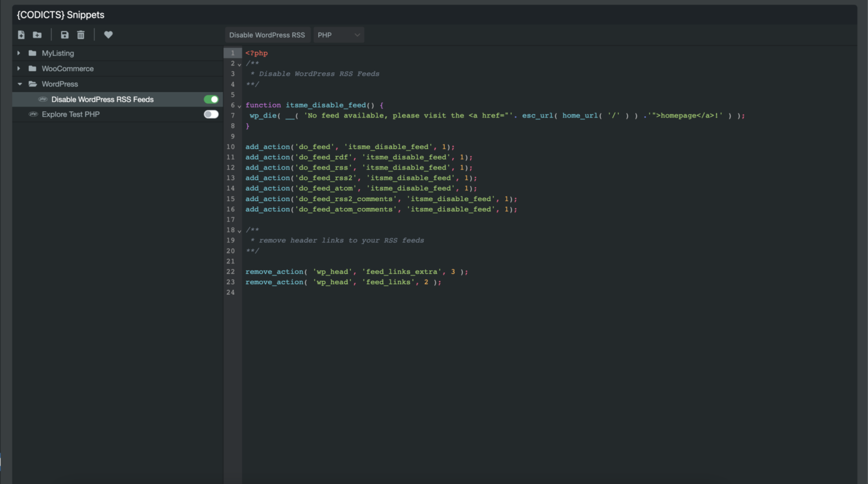Click add_action 'do_feed_rss2_comments' line
The height and width of the screenshot is (484, 868).
381,199
